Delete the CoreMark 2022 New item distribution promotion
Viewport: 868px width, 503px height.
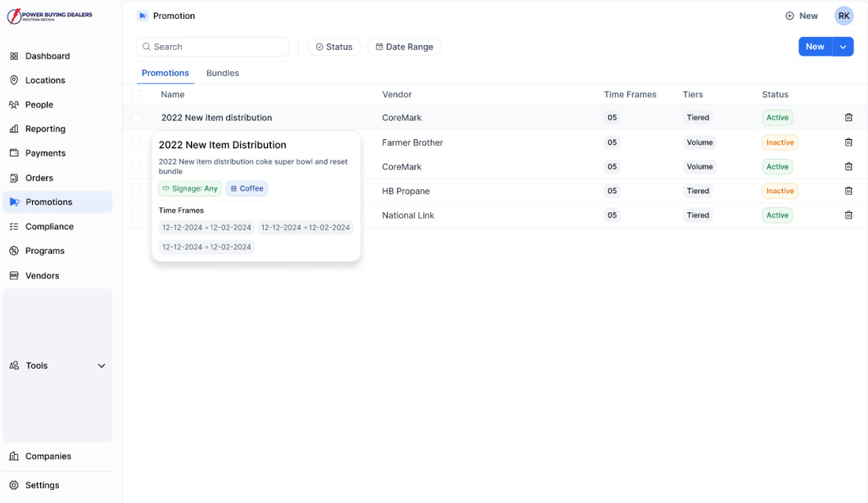click(x=848, y=118)
